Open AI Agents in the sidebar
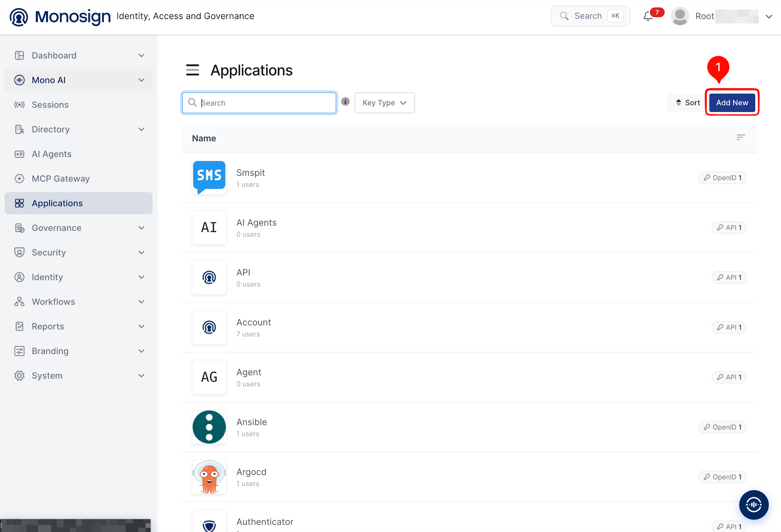 pos(78,154)
